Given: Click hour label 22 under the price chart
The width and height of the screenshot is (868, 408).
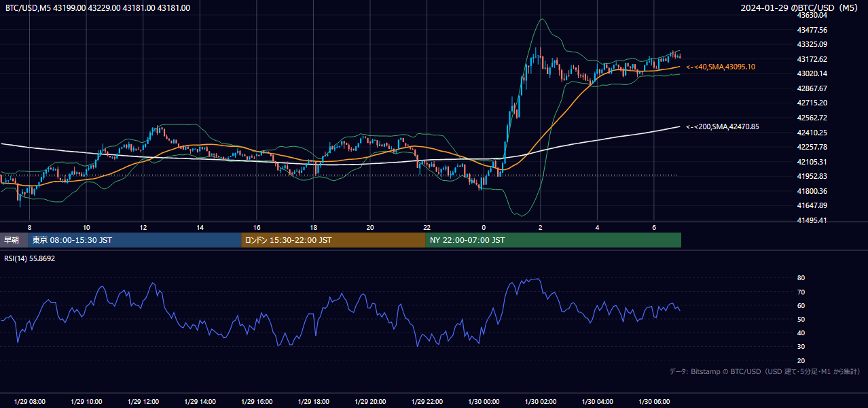Looking at the screenshot, I should [427, 227].
